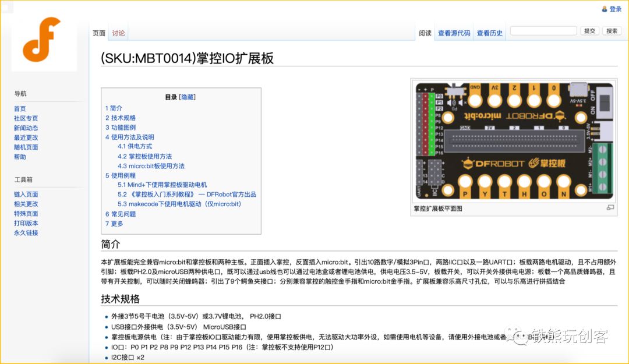Click the 提交 button

589,31
